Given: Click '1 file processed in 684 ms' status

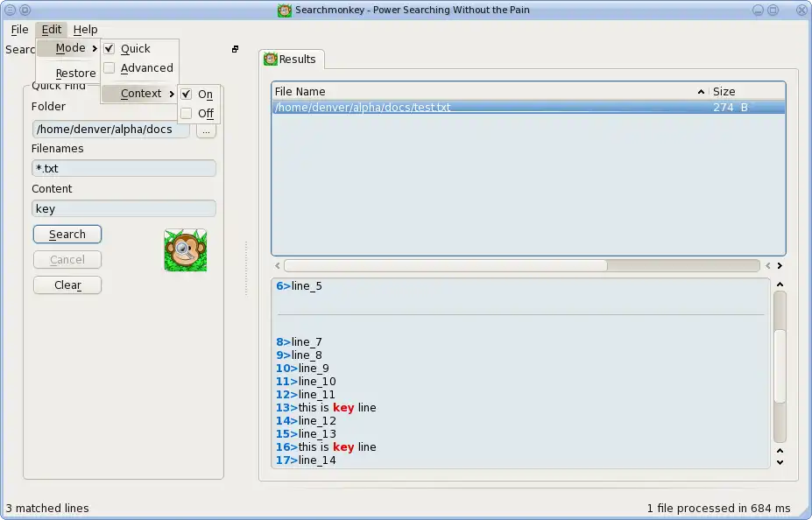Looking at the screenshot, I should tap(719, 508).
